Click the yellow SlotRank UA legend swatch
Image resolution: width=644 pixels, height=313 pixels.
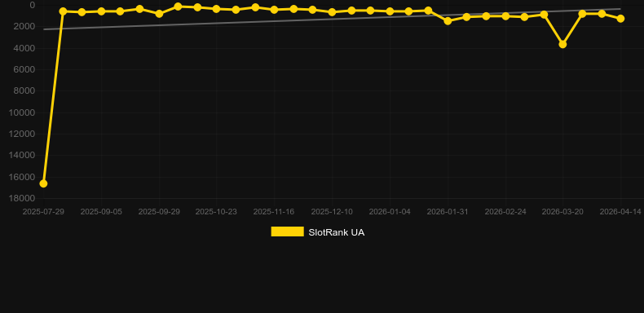pos(287,231)
